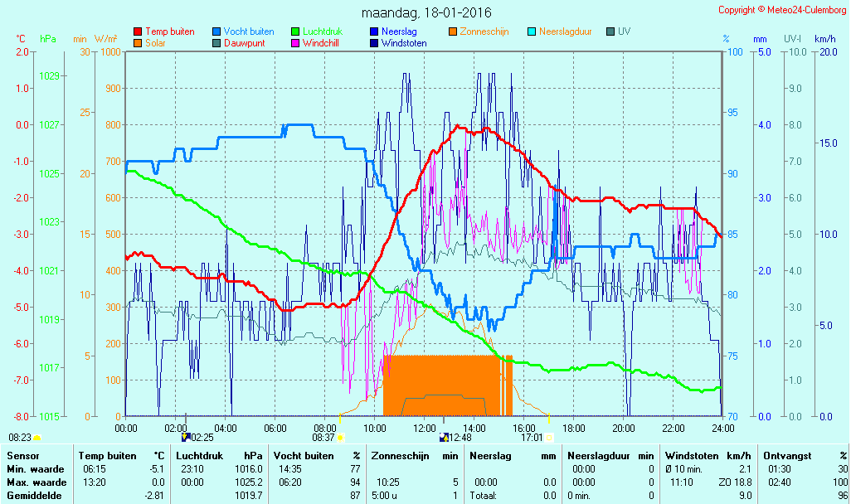Click the chart title maandag, 18-01-2016

[426, 12]
